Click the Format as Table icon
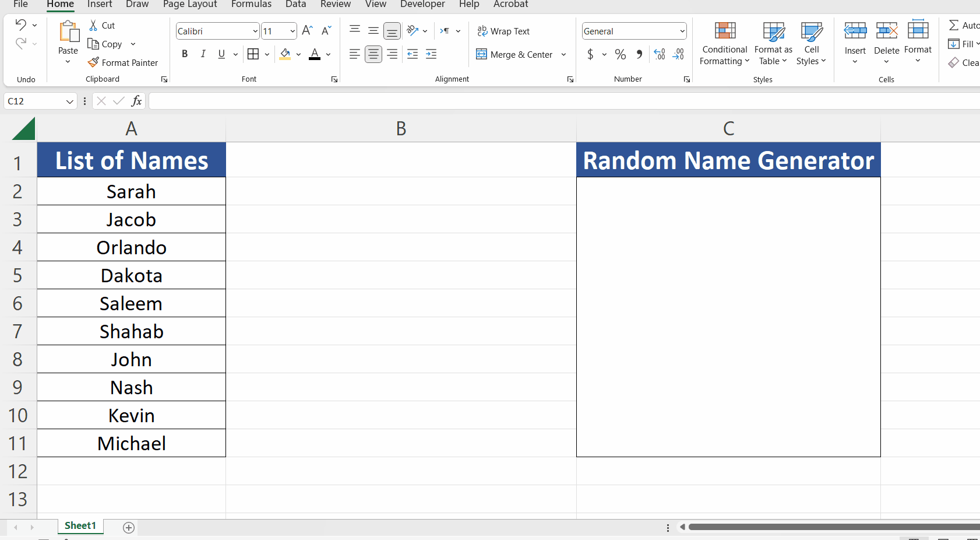Screen dimensions: 980x540 tap(773, 44)
